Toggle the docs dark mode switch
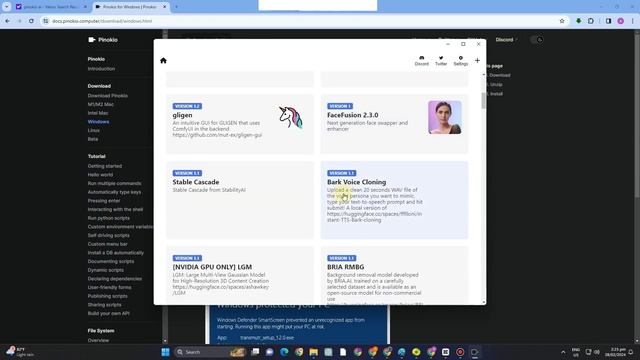The image size is (640, 360). pyautogui.click(x=536, y=40)
